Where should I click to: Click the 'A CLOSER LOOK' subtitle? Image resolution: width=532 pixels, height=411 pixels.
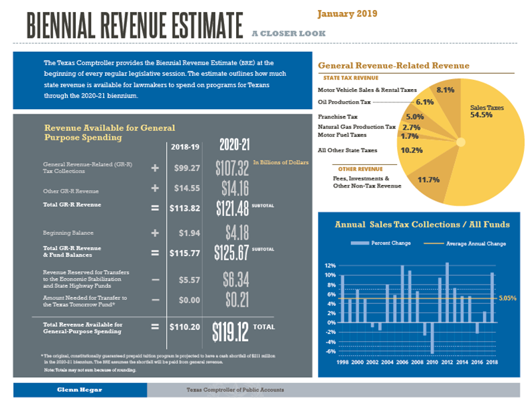tap(289, 33)
